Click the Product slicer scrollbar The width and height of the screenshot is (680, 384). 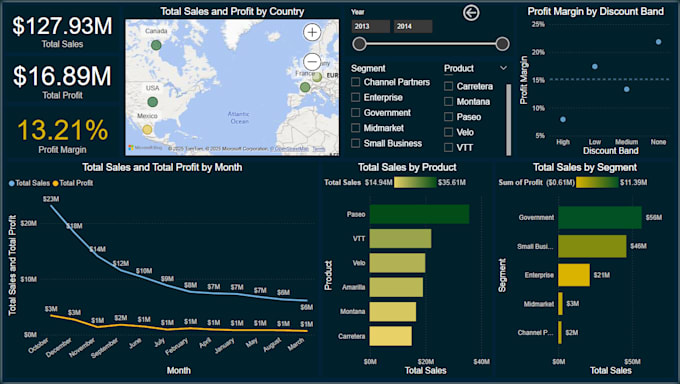point(508,119)
